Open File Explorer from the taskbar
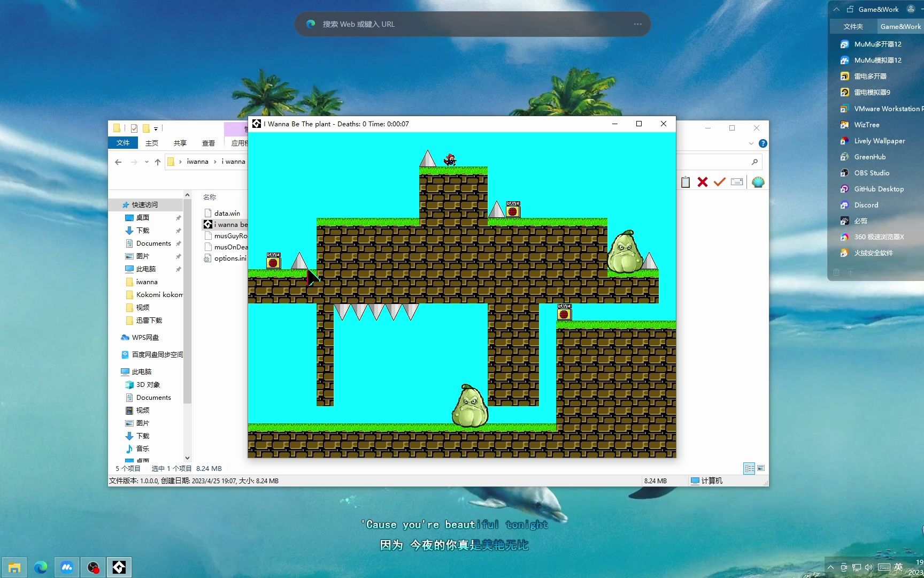Viewport: 924px width, 578px height. tap(14, 567)
